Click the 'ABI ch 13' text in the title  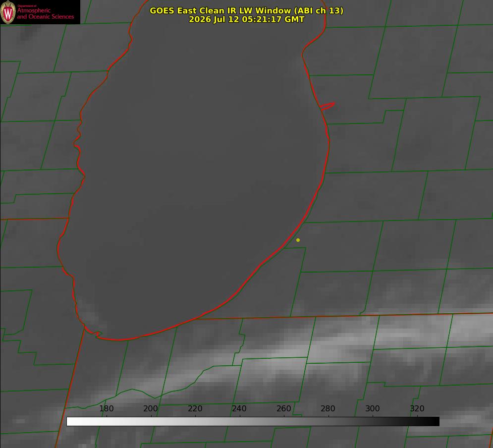coord(319,10)
